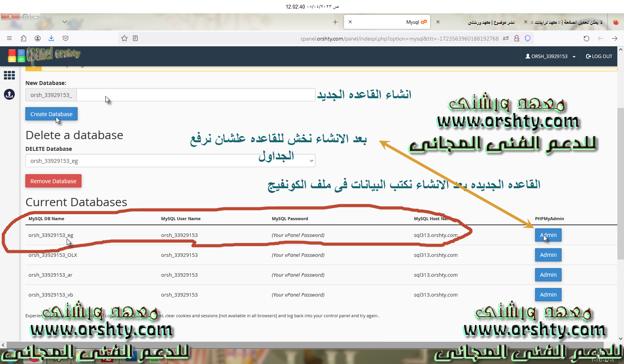
Task: Click the address bar URL
Action: [399, 39]
